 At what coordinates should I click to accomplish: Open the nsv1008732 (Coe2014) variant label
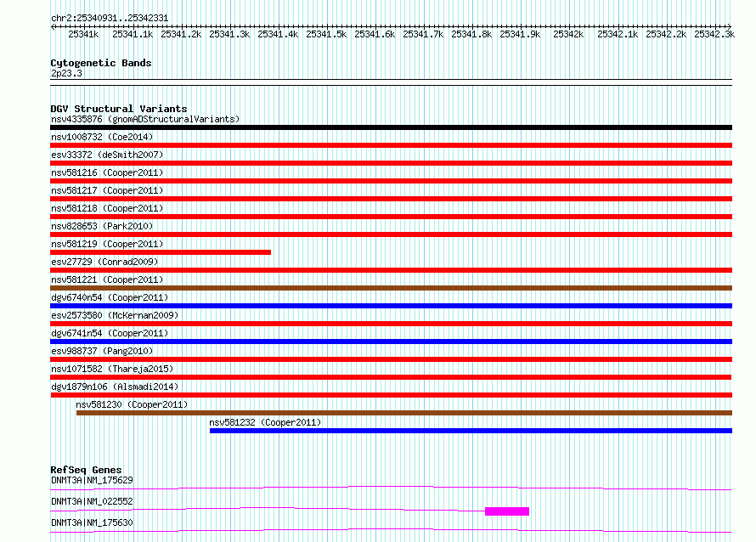[x=102, y=137]
